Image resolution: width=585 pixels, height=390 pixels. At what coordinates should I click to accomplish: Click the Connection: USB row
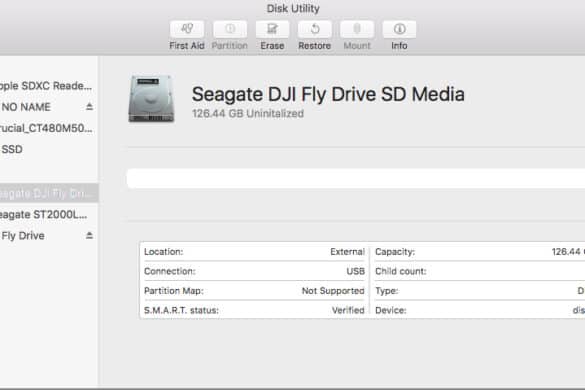[254, 271]
